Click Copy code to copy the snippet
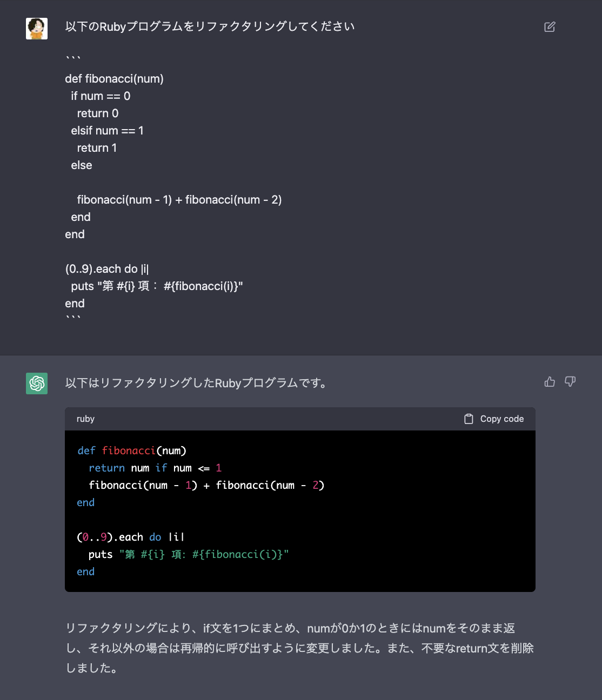Image resolution: width=602 pixels, height=700 pixels. 501,419
